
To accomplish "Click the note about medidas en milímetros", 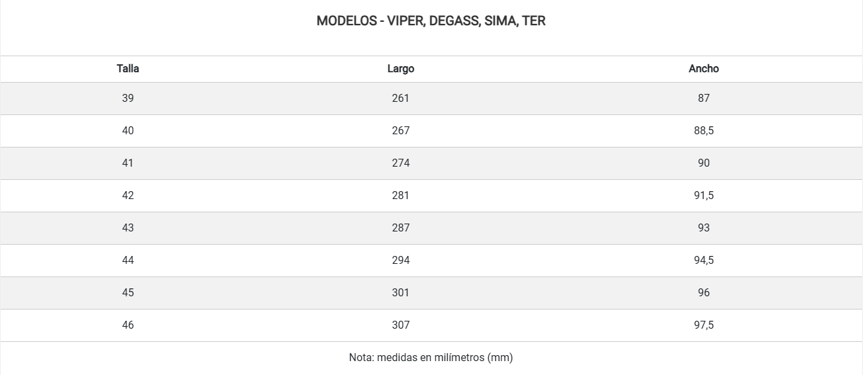I will [x=431, y=358].
